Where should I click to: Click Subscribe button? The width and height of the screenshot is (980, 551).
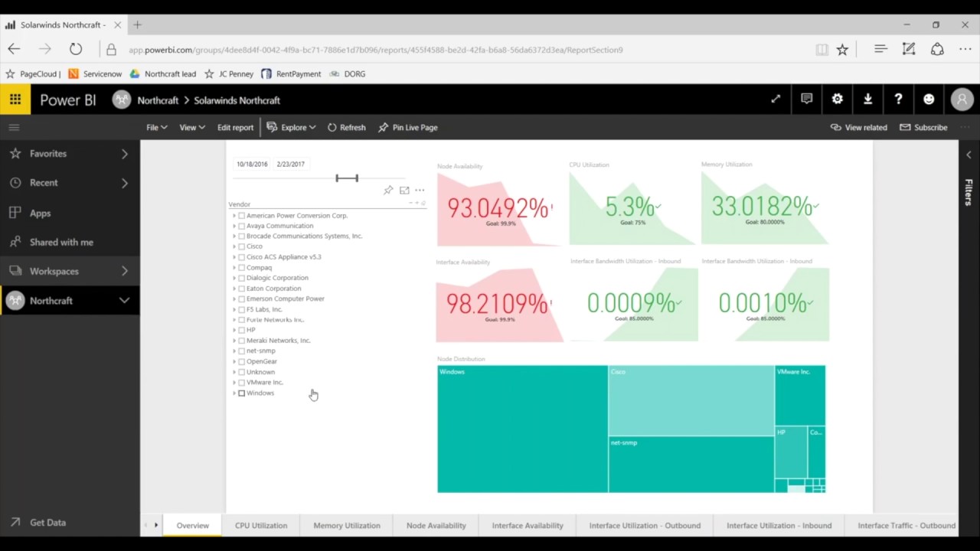(923, 127)
